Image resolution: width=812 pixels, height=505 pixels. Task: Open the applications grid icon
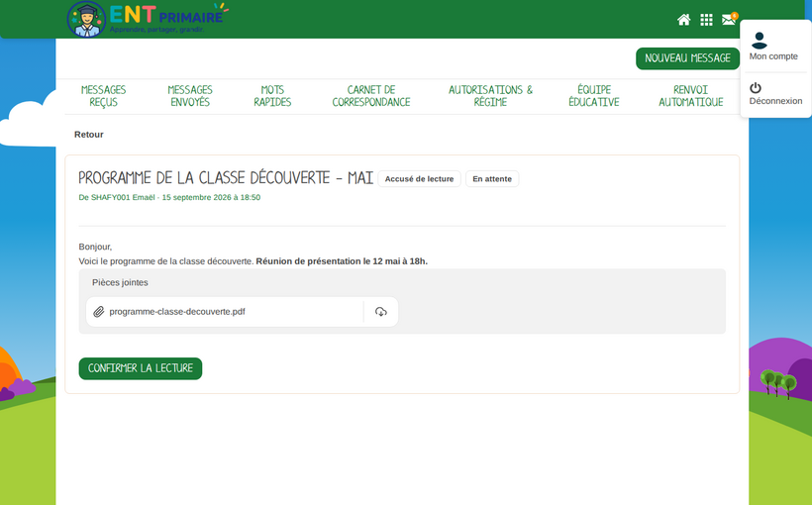[706, 20]
